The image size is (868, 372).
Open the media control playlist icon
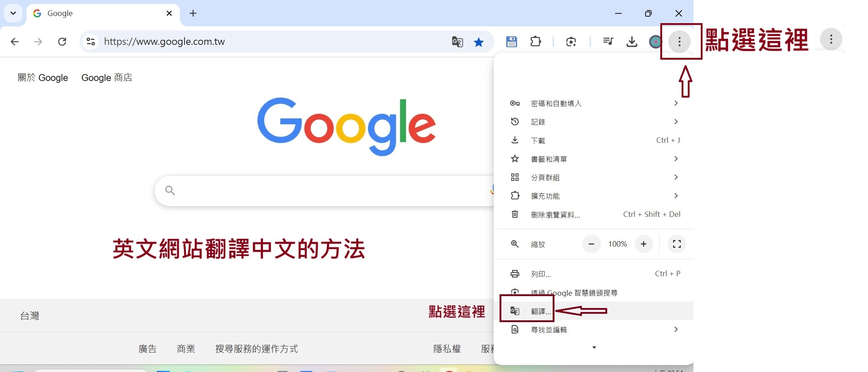coord(608,42)
